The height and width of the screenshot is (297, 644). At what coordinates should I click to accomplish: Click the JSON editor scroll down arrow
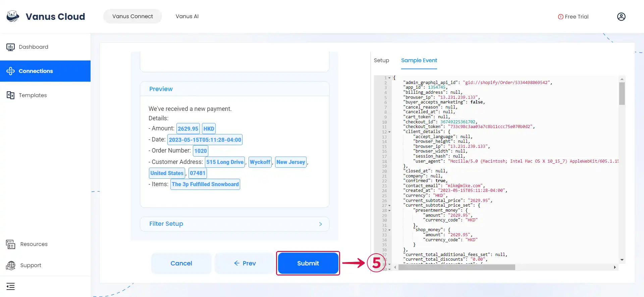point(622,260)
